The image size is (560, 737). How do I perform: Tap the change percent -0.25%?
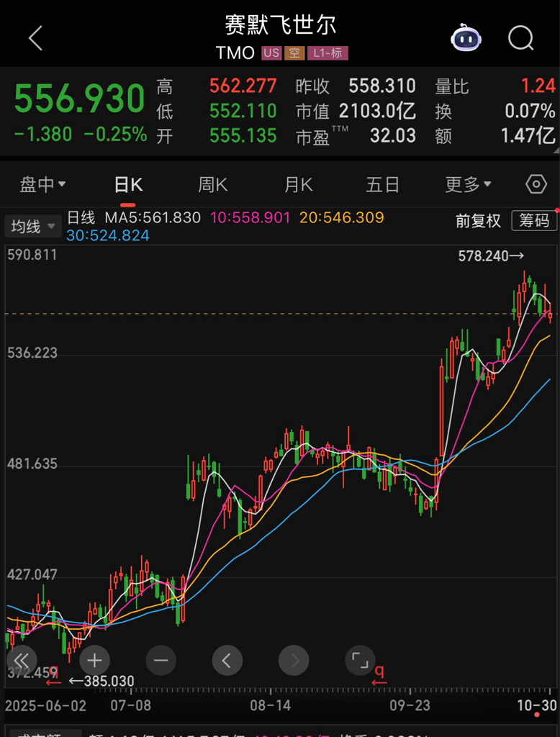coord(116,135)
